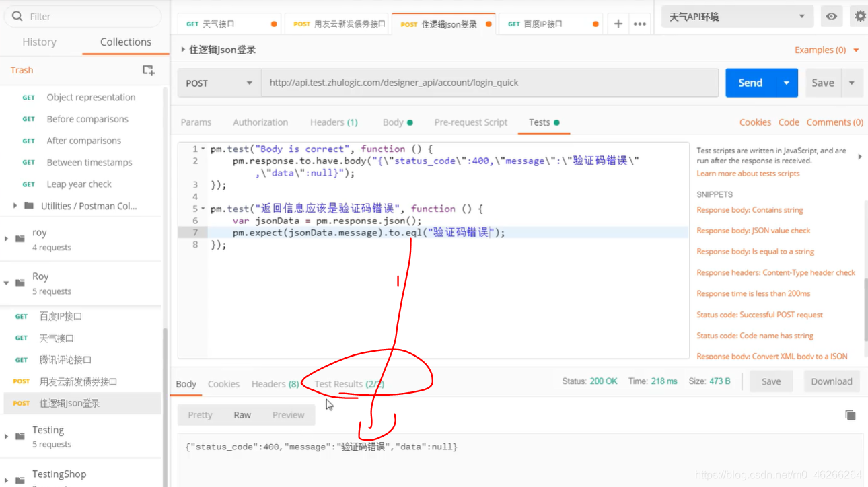Open the Pre-request Script tab
The width and height of the screenshot is (868, 487).
coord(471,122)
